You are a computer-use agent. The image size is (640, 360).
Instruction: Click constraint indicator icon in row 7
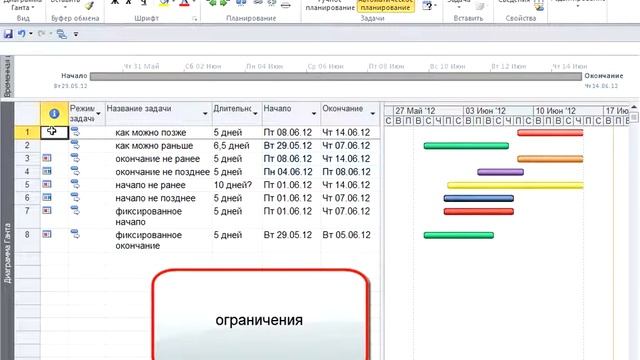47,210
